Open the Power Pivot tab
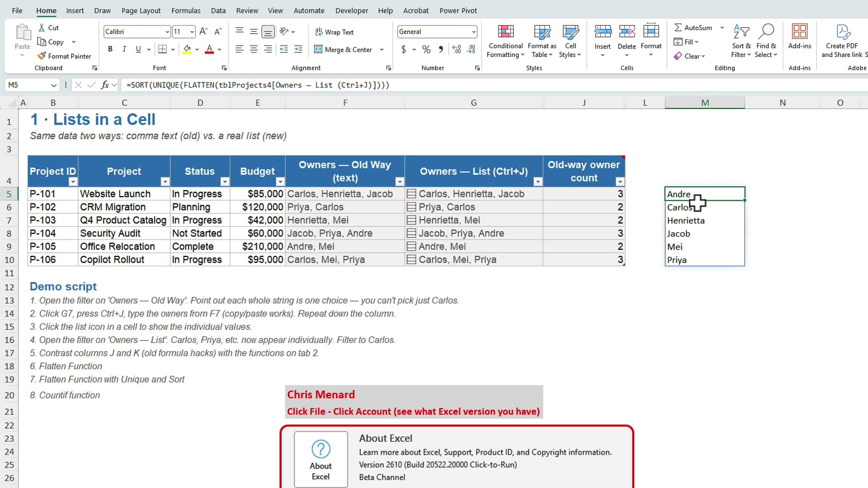The height and width of the screenshot is (488, 868). click(x=458, y=10)
